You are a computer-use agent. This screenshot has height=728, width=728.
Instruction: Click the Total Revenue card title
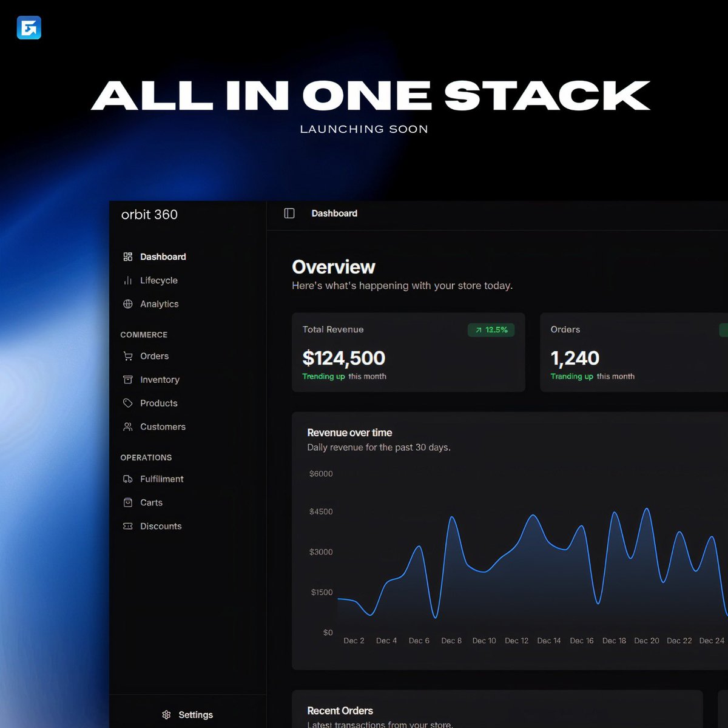(x=333, y=329)
